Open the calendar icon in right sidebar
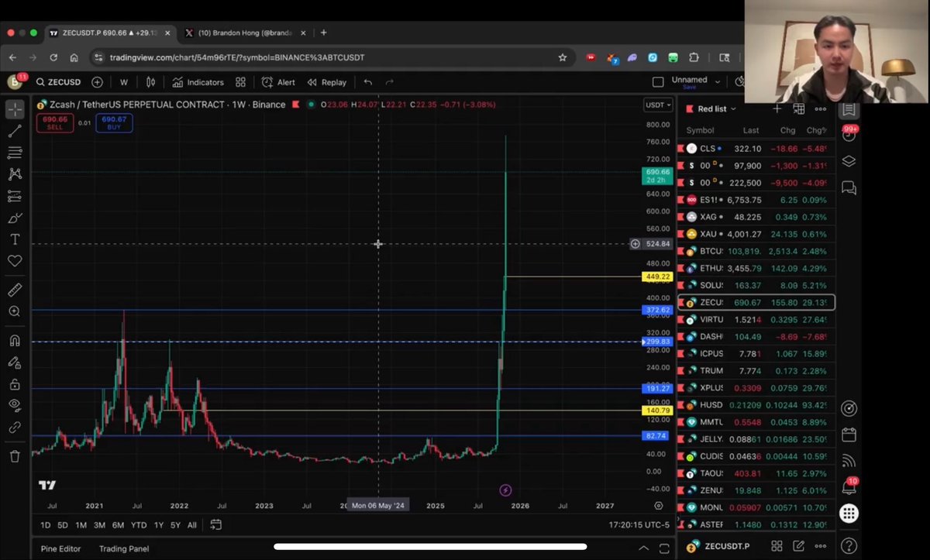This screenshot has height=560, width=930. click(x=849, y=435)
